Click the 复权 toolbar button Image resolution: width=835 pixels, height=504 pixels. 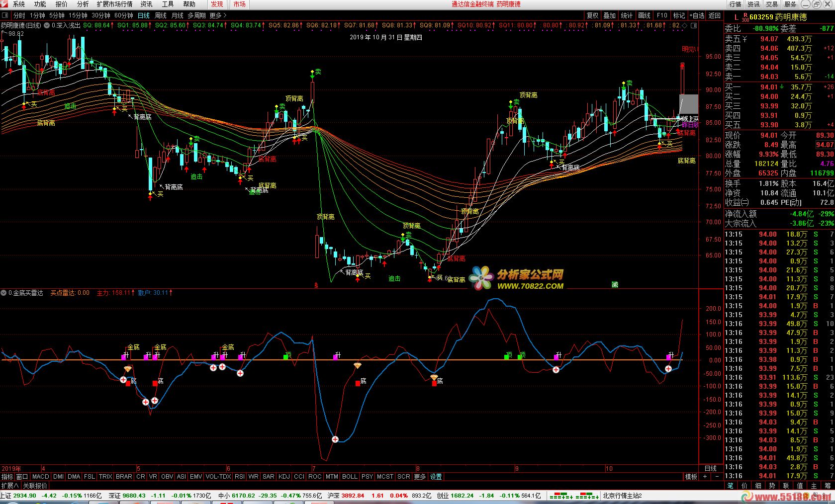(x=592, y=16)
